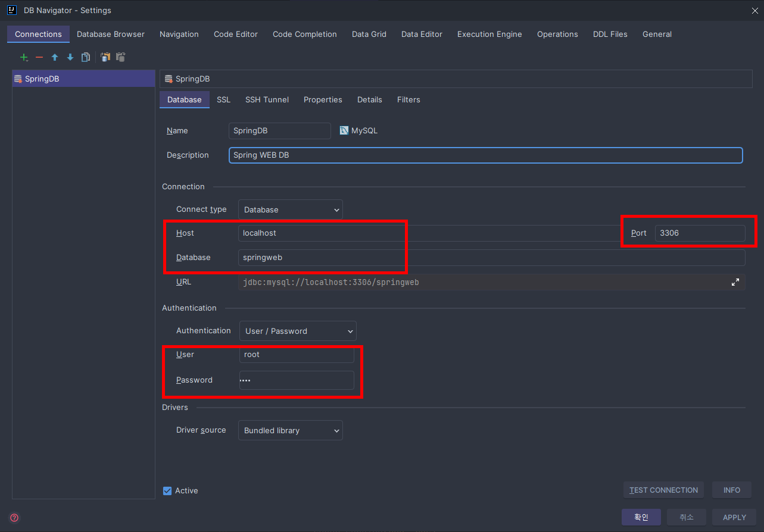Image resolution: width=764 pixels, height=532 pixels.
Task: Click the Password field
Action: [x=297, y=380]
